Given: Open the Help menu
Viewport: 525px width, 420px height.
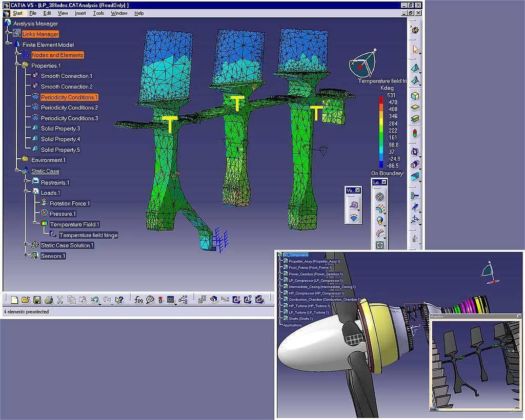Looking at the screenshot, I should pyautogui.click(x=139, y=13).
